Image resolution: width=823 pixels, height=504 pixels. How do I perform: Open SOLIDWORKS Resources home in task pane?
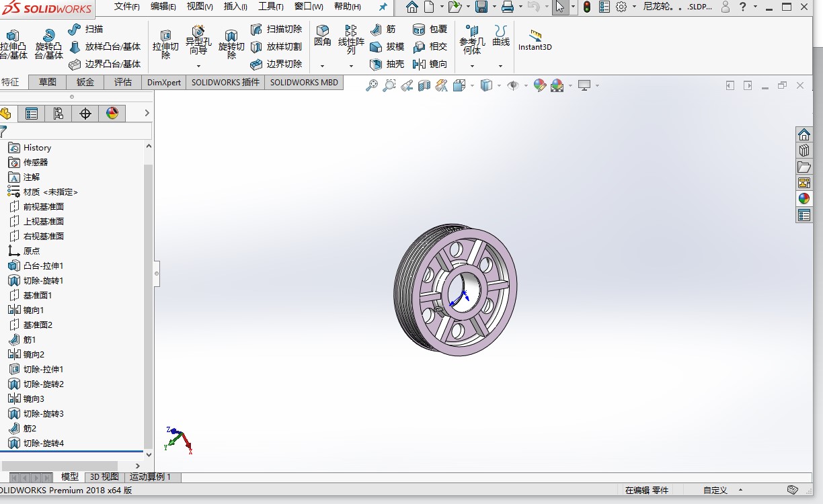point(804,134)
